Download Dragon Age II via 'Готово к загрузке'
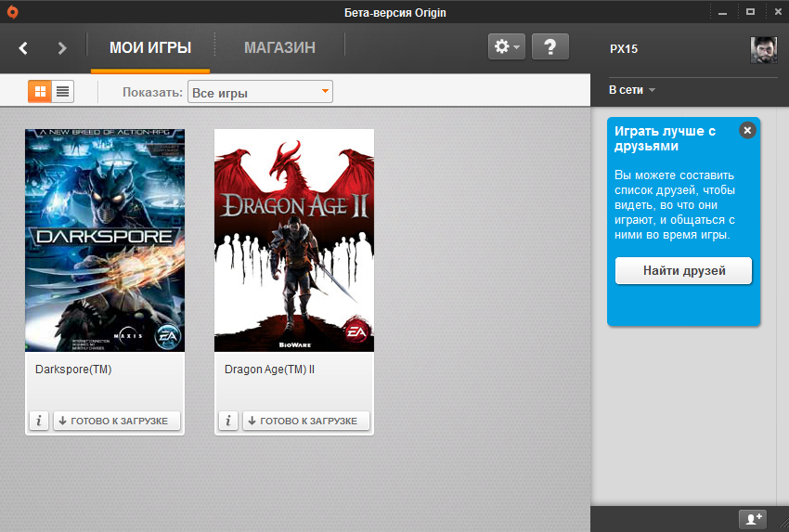 (306, 421)
